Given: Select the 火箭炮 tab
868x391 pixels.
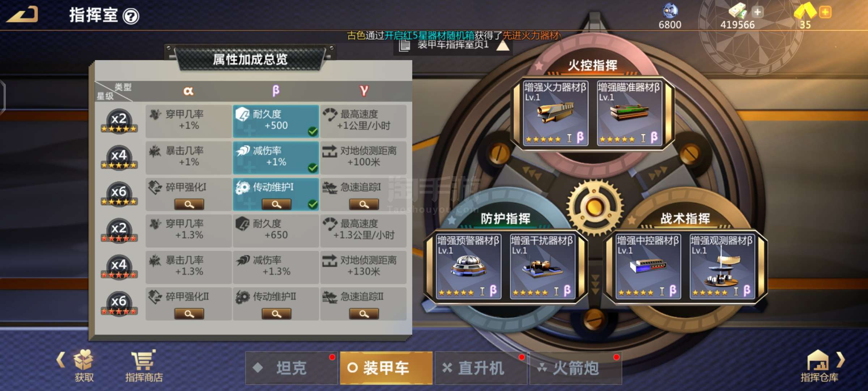Looking at the screenshot, I should 576,368.
